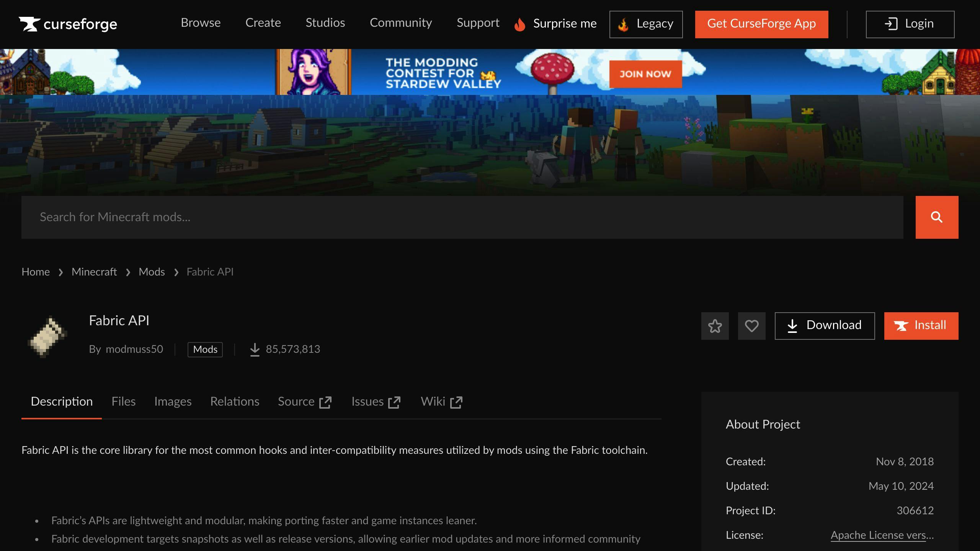The width and height of the screenshot is (980, 551).
Task: Open Source external link icon
Action: point(325,402)
